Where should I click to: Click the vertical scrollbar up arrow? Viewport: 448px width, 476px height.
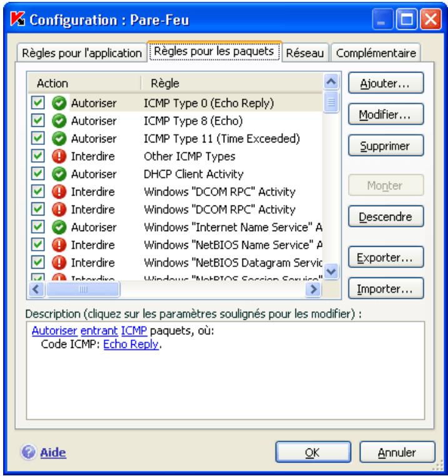point(331,82)
